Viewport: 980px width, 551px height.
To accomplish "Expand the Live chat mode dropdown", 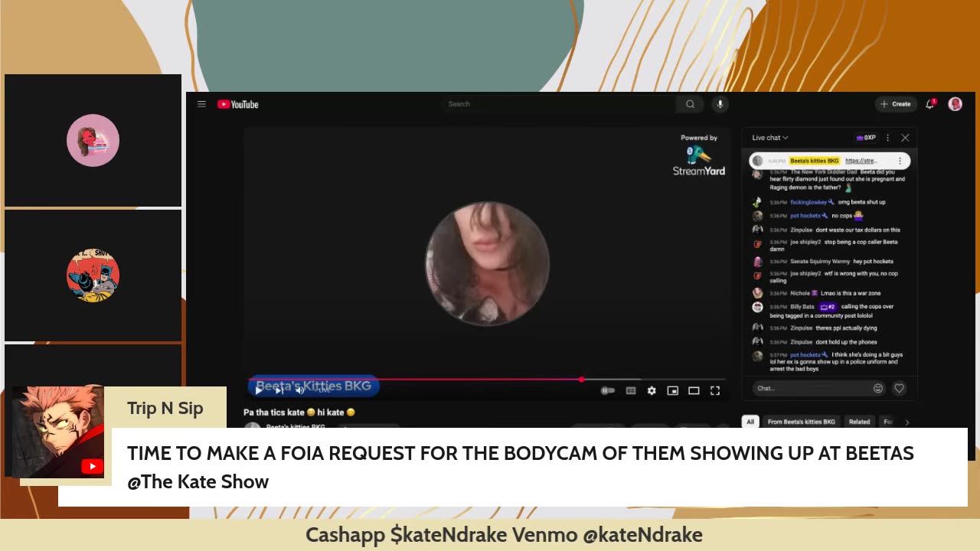I will [769, 138].
